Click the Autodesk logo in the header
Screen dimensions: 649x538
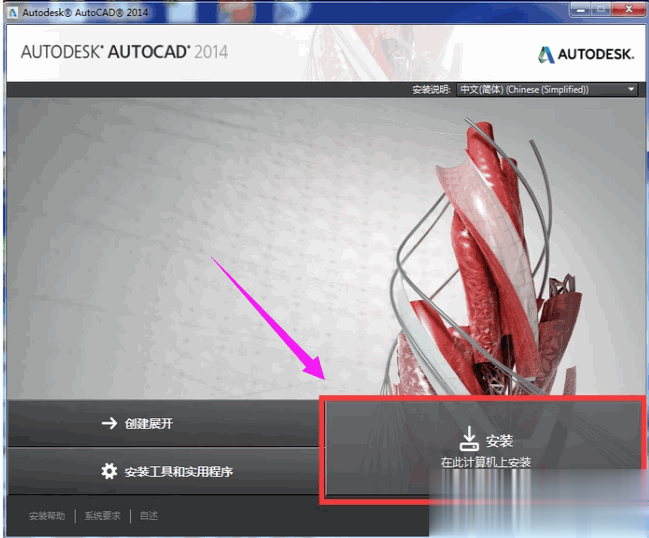pyautogui.click(x=586, y=55)
